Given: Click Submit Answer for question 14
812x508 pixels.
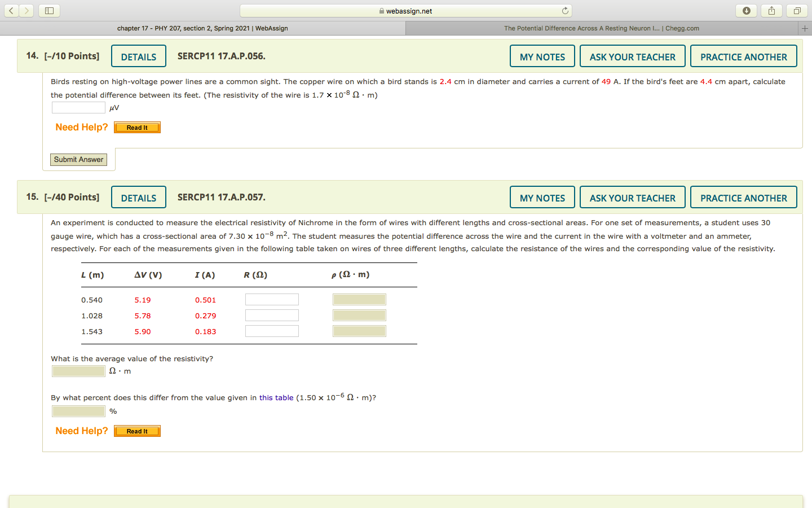Looking at the screenshot, I should 78,159.
